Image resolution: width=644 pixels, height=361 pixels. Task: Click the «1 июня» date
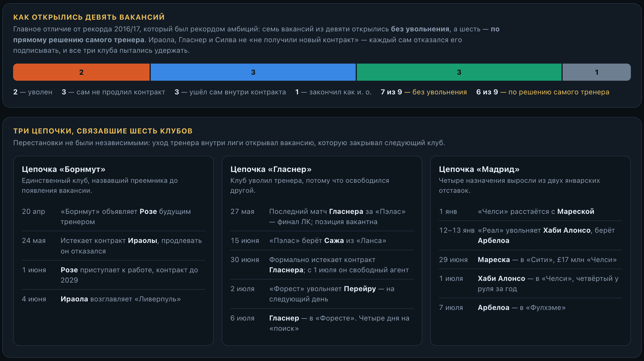click(x=34, y=270)
